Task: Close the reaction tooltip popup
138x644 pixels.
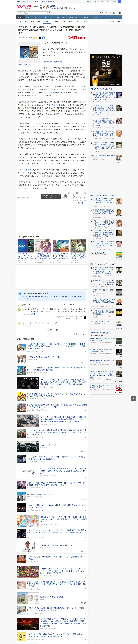Action: click(60, 195)
